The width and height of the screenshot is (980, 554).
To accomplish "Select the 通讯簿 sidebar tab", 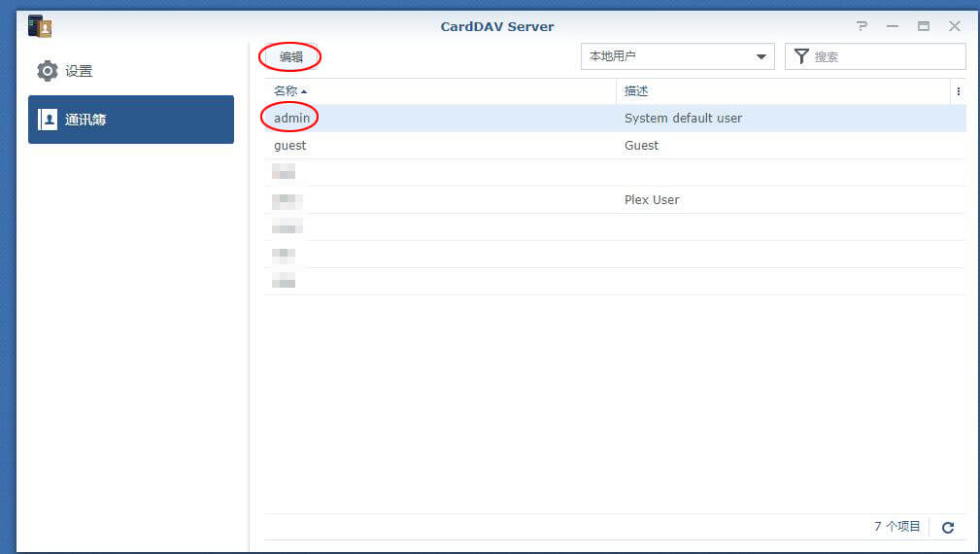I will (x=131, y=120).
